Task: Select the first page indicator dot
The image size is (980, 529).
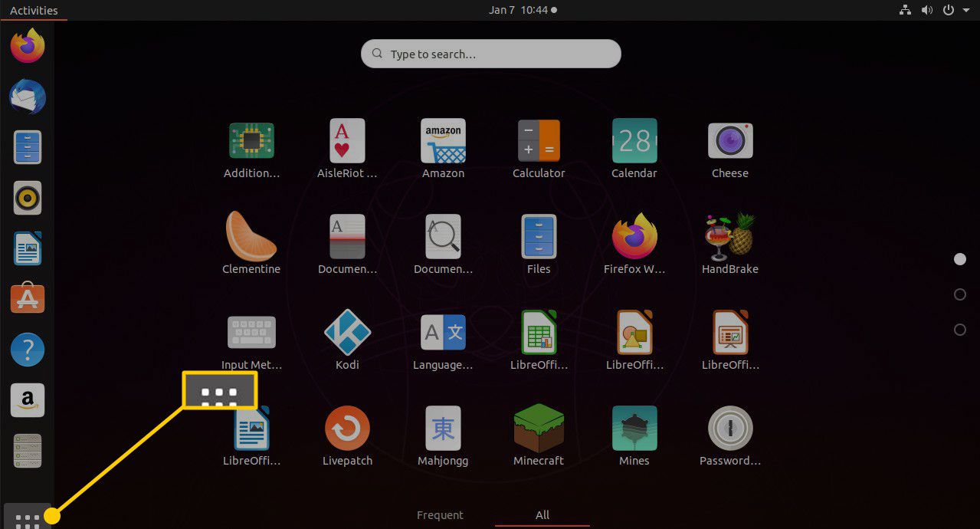Action: tap(959, 259)
